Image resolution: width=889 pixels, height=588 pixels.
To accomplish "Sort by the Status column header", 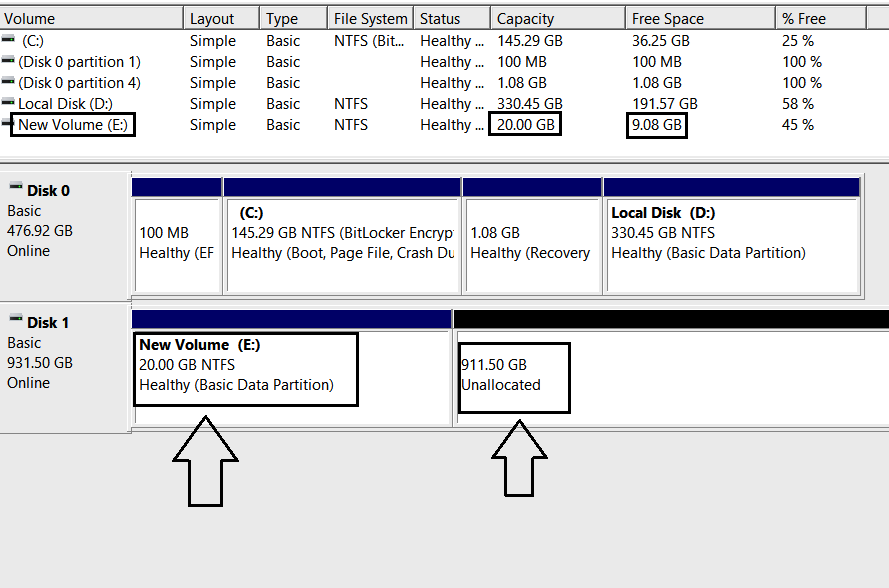I will (x=452, y=18).
